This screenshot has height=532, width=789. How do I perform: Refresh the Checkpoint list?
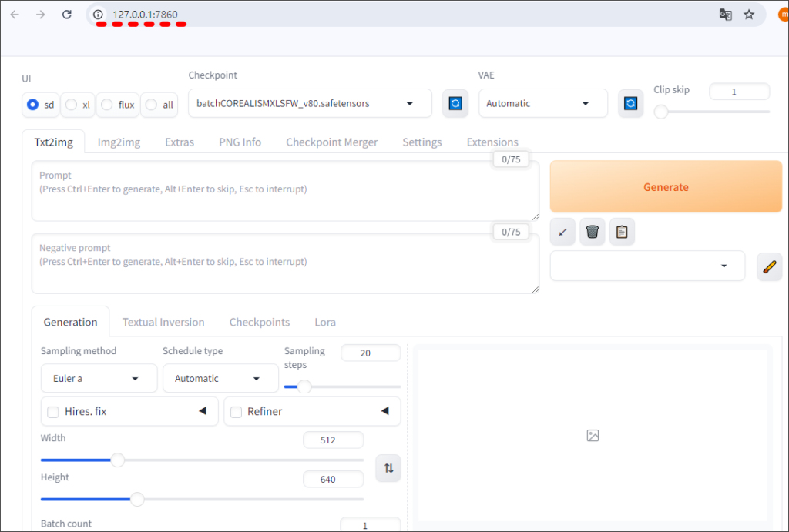(x=455, y=103)
